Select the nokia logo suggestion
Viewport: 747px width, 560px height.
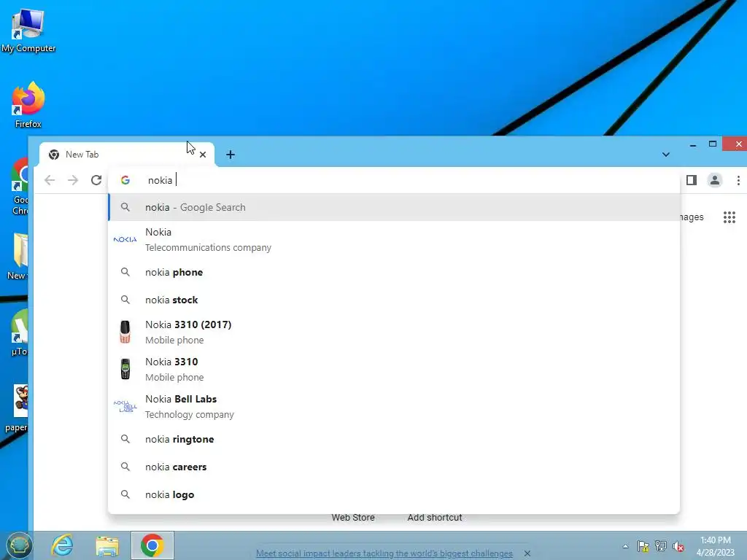pos(395,494)
